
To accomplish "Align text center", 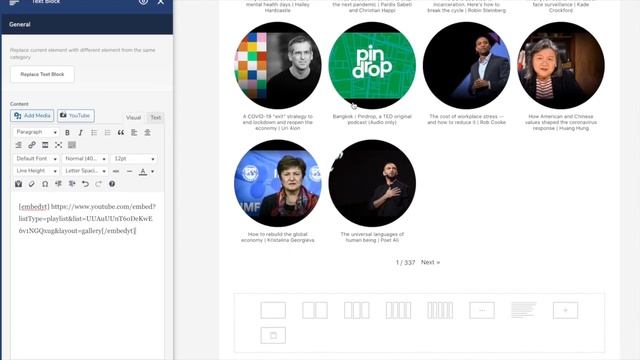I will tap(147, 133).
